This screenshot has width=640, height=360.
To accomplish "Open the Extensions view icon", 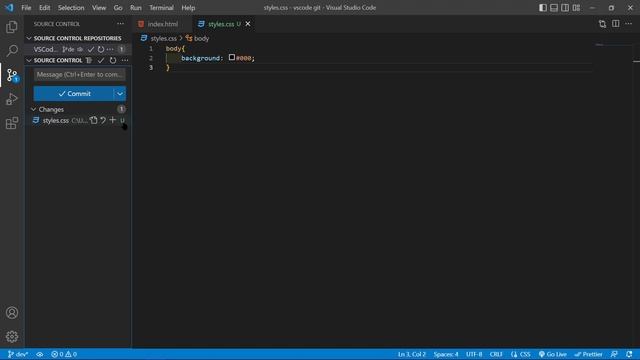I will (12, 123).
